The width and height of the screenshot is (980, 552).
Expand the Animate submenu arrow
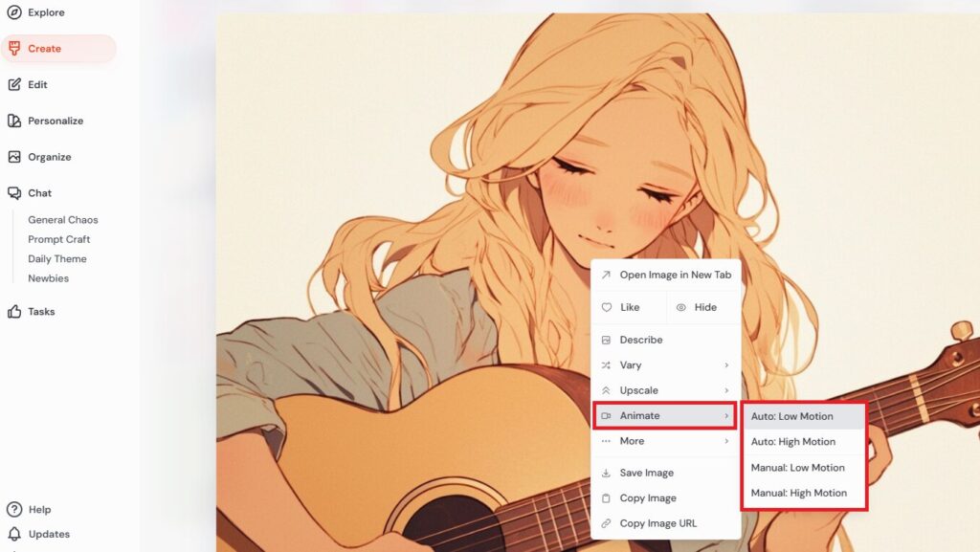[726, 416]
